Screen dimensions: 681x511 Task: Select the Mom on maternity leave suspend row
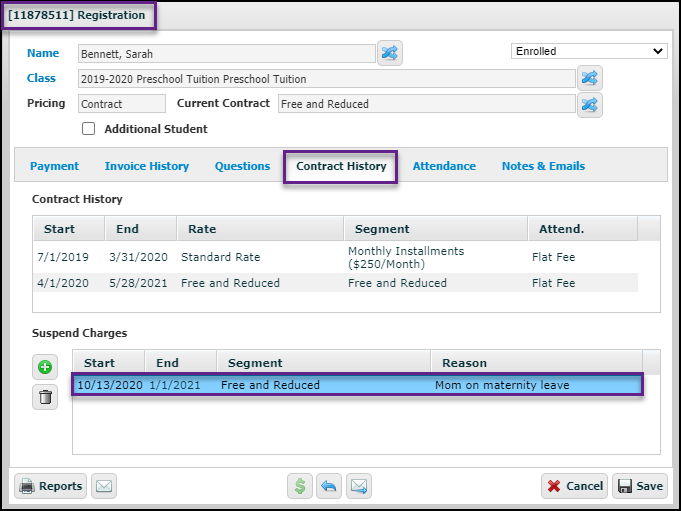[357, 385]
